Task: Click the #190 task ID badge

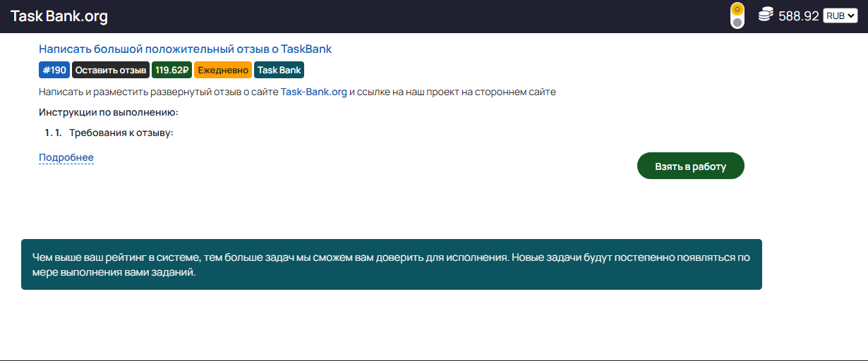Action: 54,70
